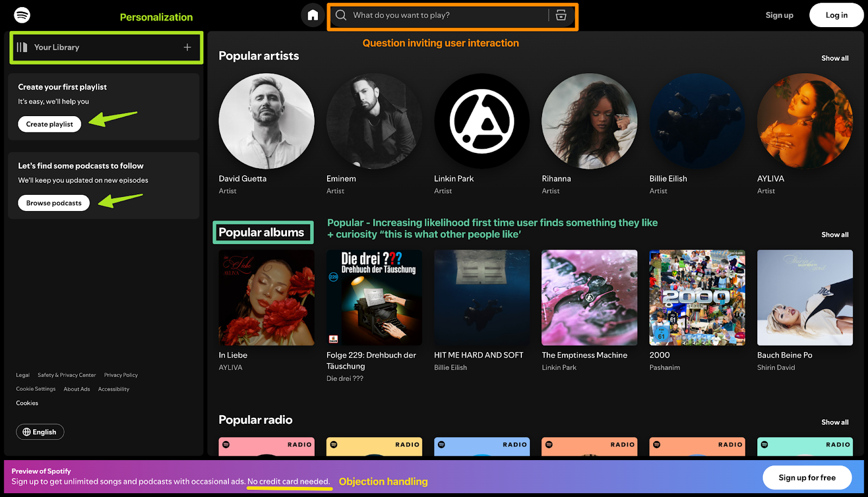
Task: Open the HIT ME HARD AND SOFT album
Action: (x=481, y=298)
